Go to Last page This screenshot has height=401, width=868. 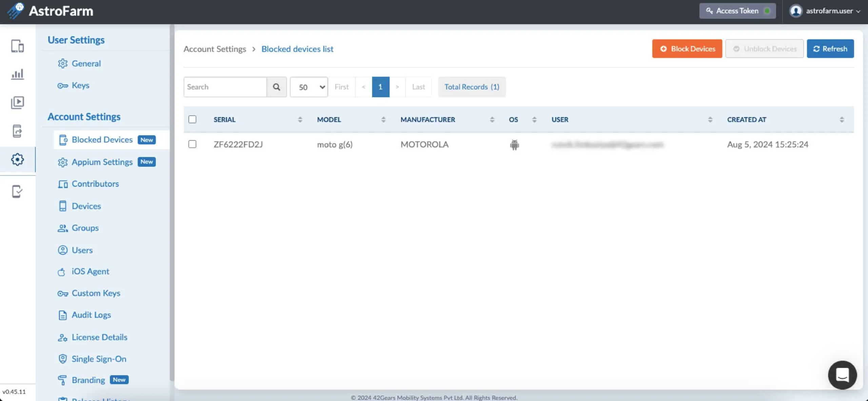(x=418, y=87)
